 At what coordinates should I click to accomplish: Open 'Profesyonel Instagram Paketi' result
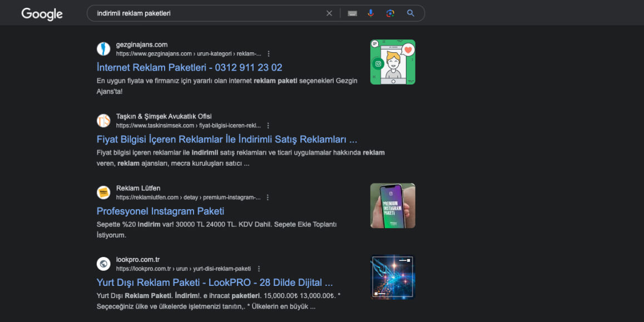(160, 211)
